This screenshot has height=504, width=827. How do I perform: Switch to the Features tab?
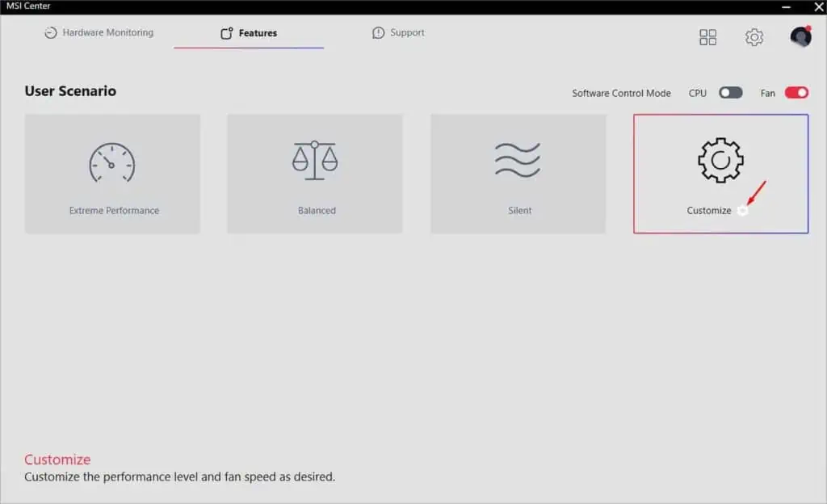[249, 32]
